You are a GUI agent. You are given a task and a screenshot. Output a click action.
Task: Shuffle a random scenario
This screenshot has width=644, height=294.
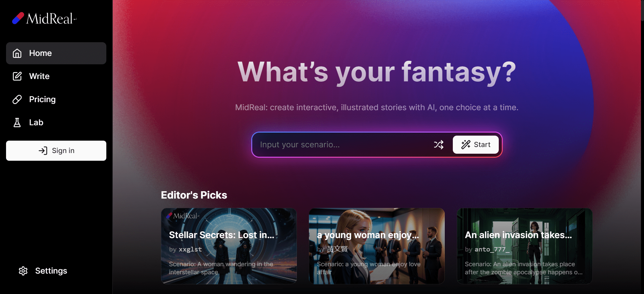click(439, 145)
